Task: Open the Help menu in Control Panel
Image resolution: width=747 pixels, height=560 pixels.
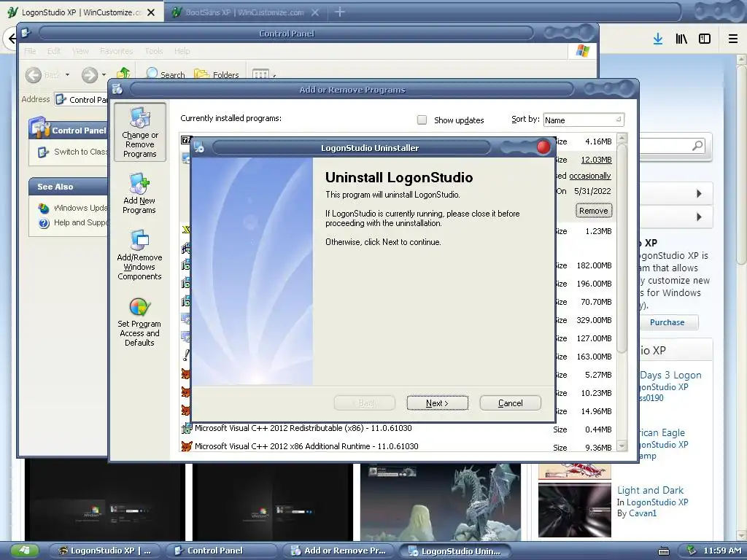Action: 182,51
